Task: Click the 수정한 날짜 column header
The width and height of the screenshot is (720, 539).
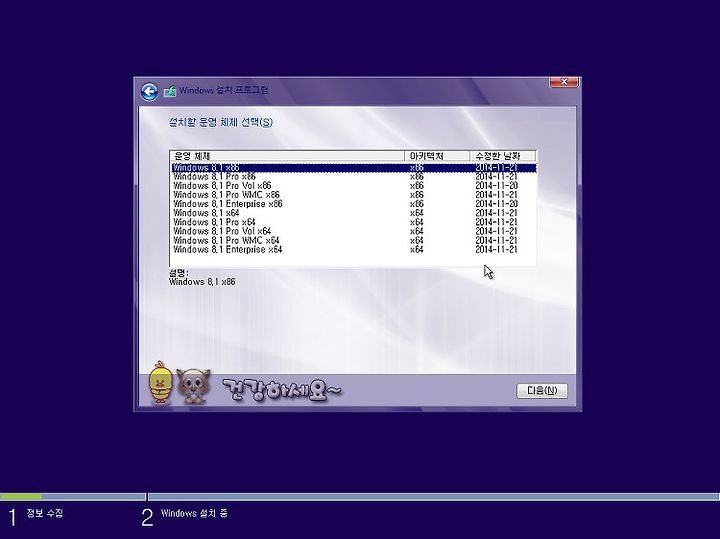Action: tap(503, 156)
